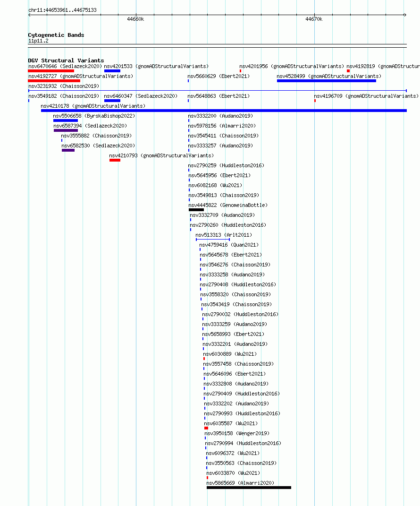Select nsv3332808 (Audano2019) label

click(236, 384)
